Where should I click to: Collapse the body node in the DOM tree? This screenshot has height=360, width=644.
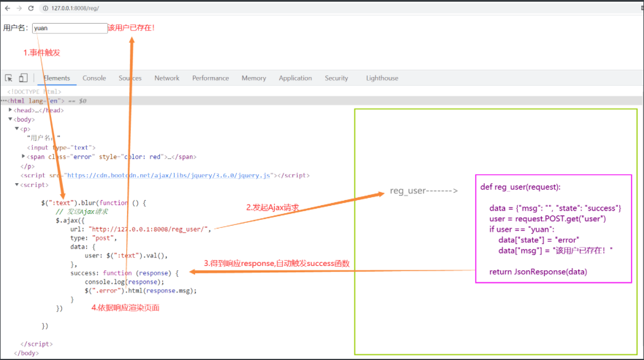pos(10,119)
